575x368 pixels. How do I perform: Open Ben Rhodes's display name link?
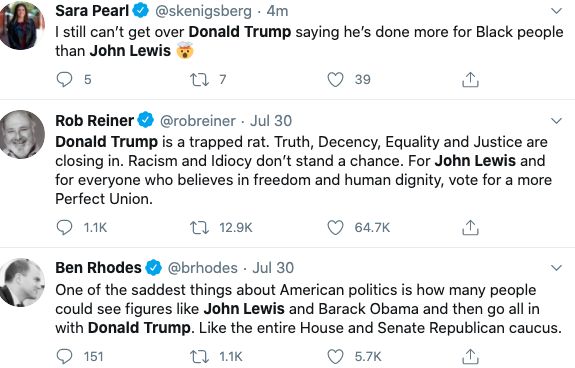point(98,268)
